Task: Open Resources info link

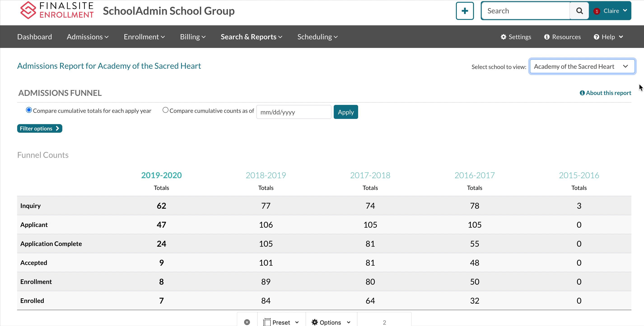Action: 562,37
